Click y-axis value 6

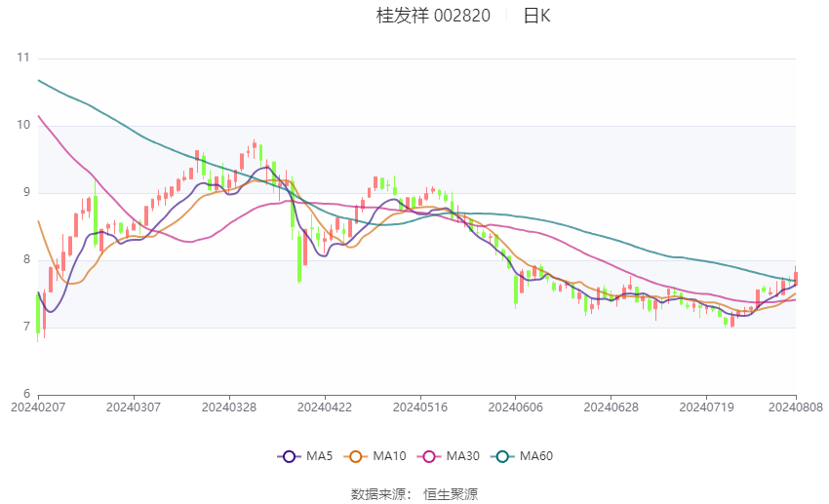tap(27, 394)
